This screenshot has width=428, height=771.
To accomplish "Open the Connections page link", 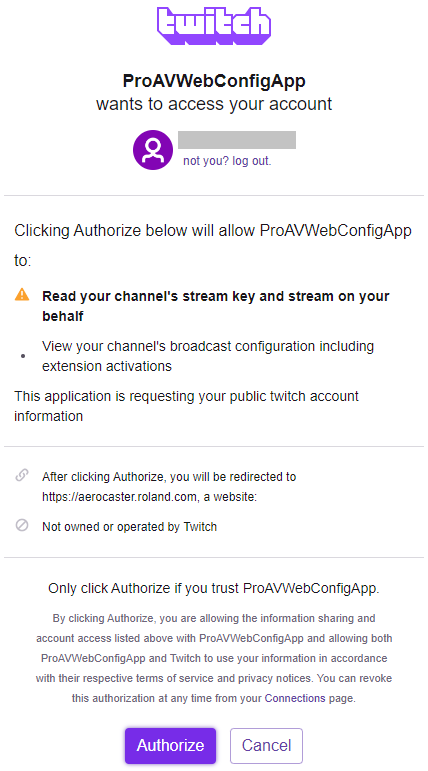I will (x=295, y=698).
